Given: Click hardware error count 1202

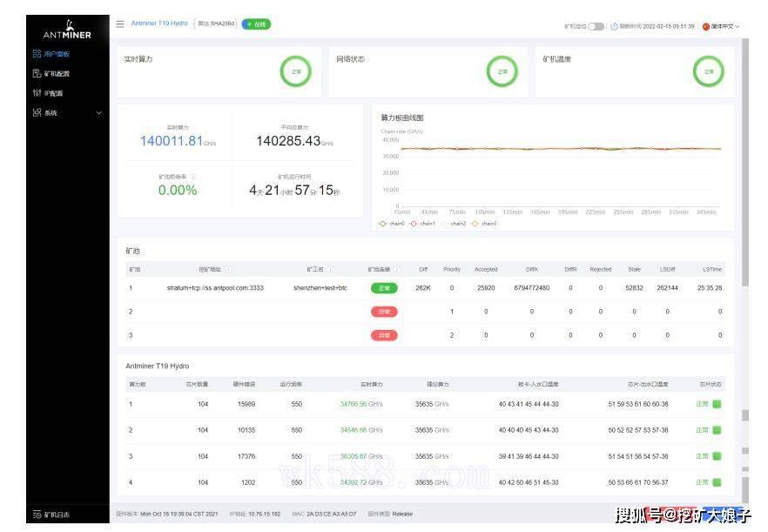Looking at the screenshot, I should (248, 482).
